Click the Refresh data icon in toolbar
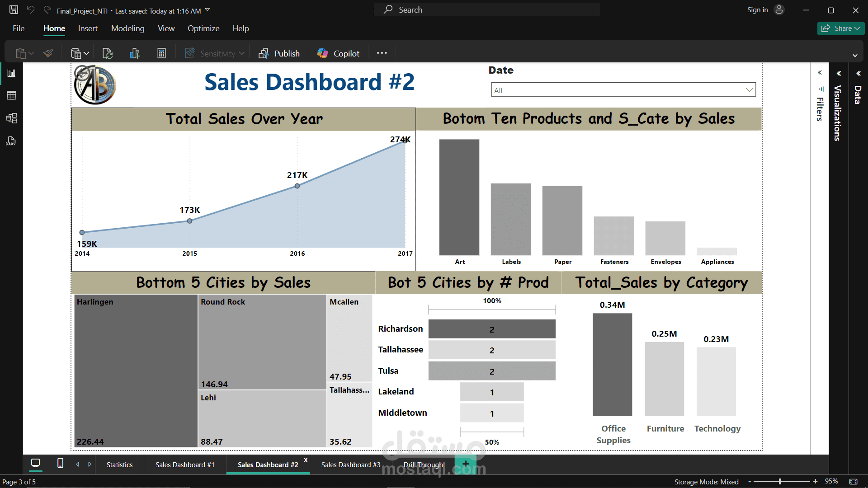Viewport: 868px width, 488px height. point(108,53)
